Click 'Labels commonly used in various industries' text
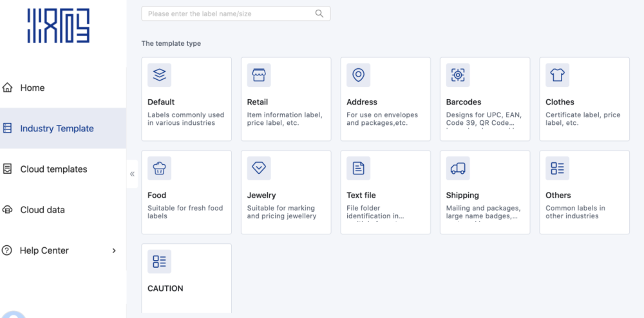Image resolution: width=644 pixels, height=318 pixels. 185,118
